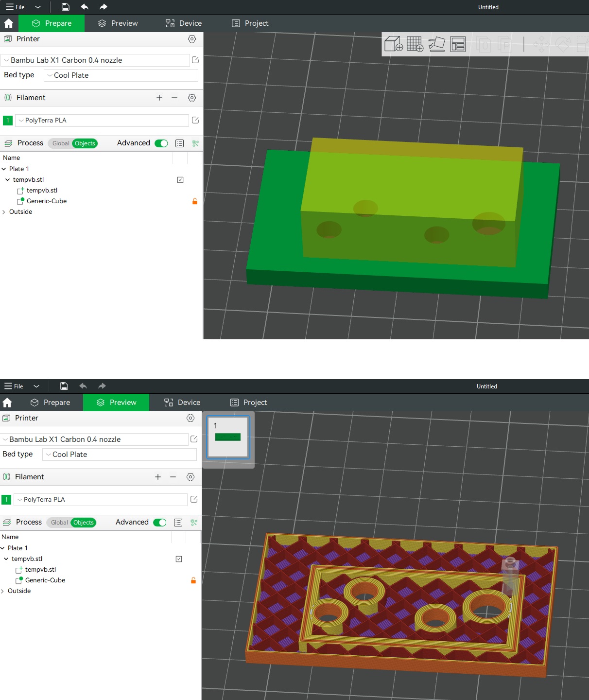Click the Home icon in the Prepare-view window
This screenshot has width=589, height=700.
point(8,23)
